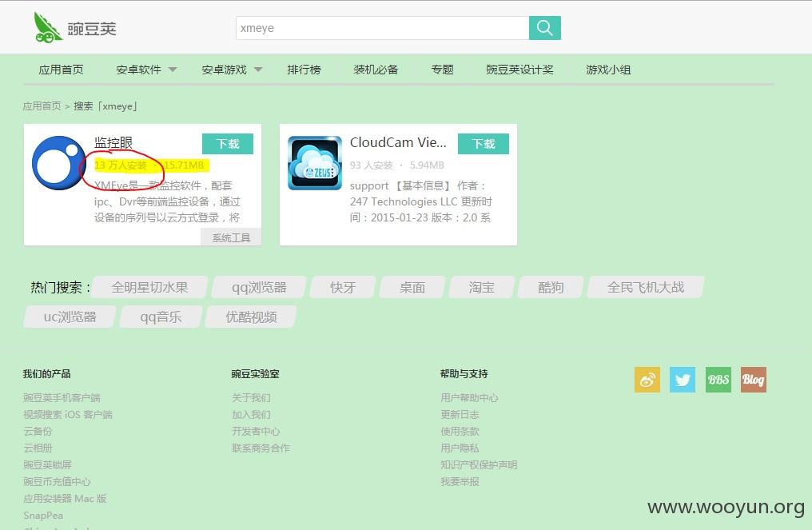Screen dimensions: 812x530
Task: Open the 豌豆荚设计奖 navigation item
Action: (519, 70)
